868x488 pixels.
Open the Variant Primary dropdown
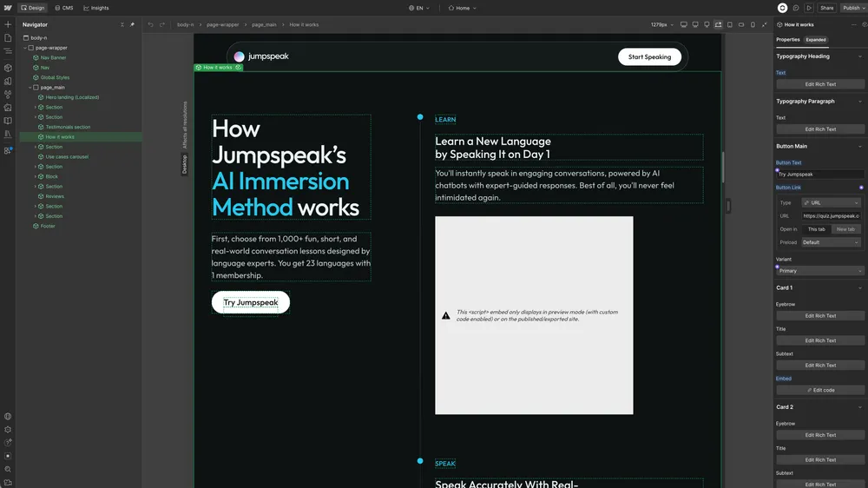pos(820,271)
